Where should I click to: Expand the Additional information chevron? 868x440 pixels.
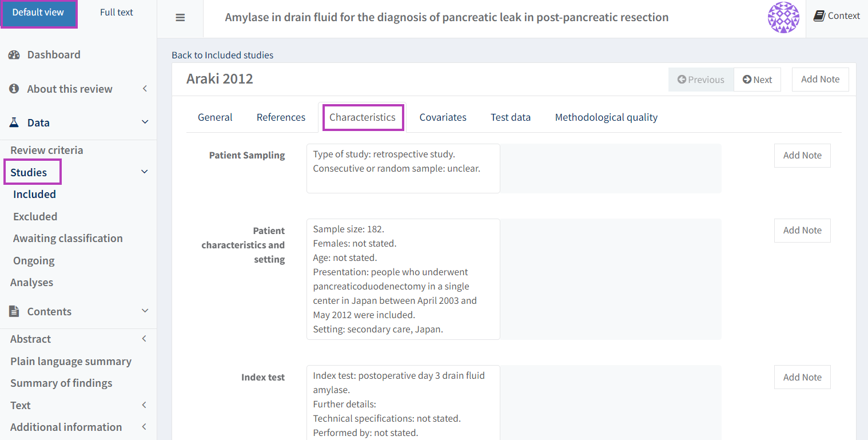click(145, 427)
